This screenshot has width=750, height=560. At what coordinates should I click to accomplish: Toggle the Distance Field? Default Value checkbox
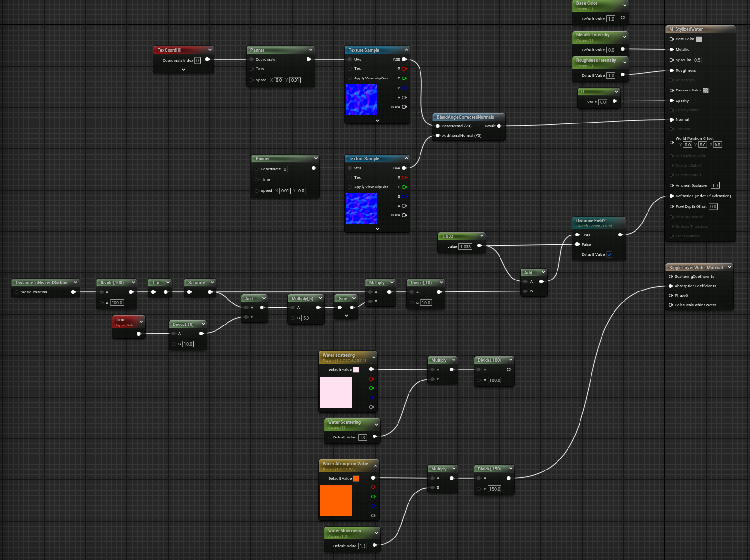coord(609,255)
